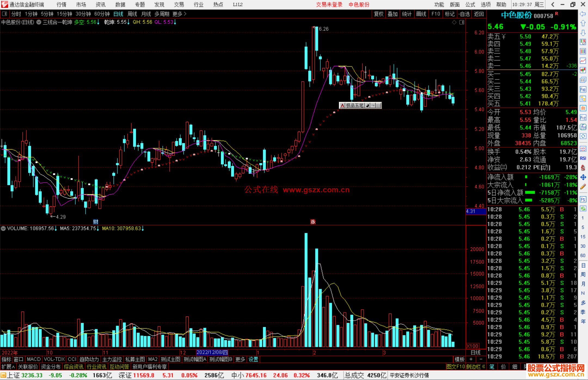
Task: Select the pencil drawing tool icon
Action: click(x=583, y=187)
